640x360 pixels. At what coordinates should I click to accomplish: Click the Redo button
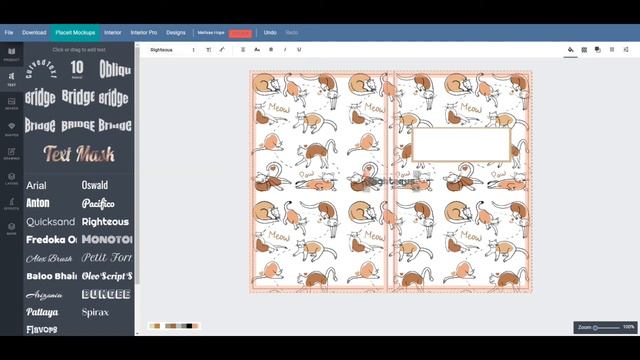click(292, 33)
